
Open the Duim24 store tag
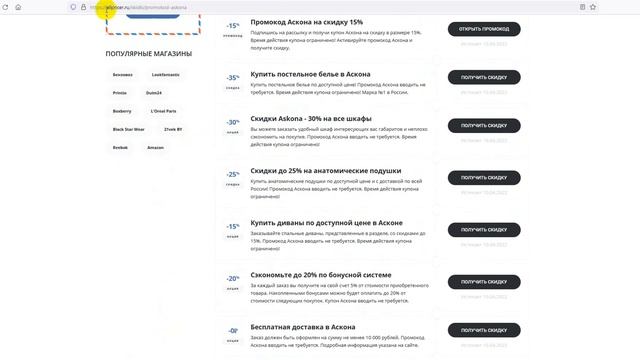point(154,93)
